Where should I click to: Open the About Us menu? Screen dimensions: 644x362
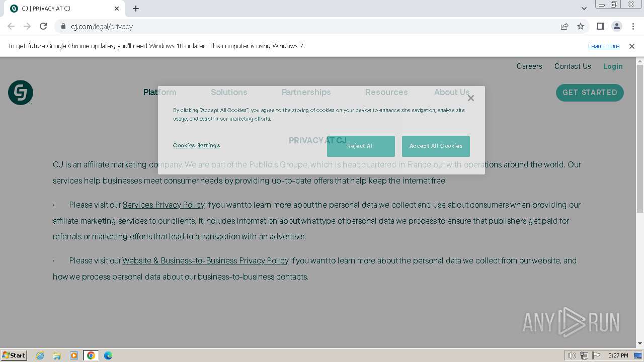tap(452, 93)
